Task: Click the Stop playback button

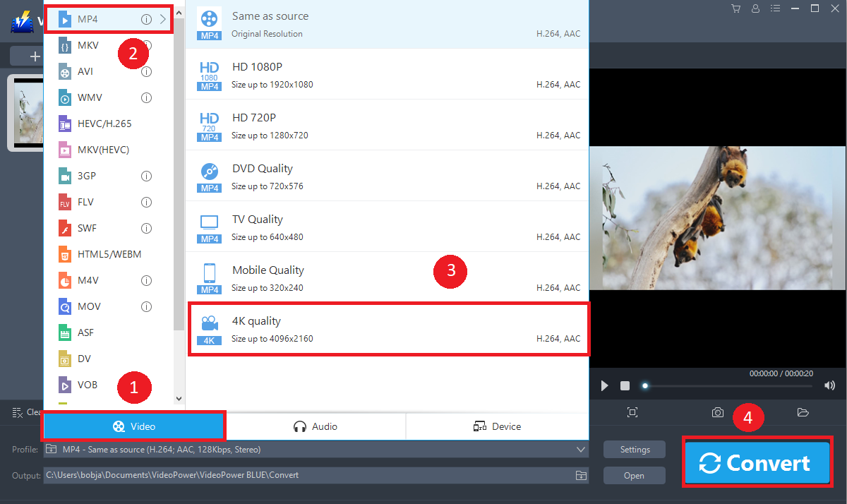Action: (x=625, y=385)
